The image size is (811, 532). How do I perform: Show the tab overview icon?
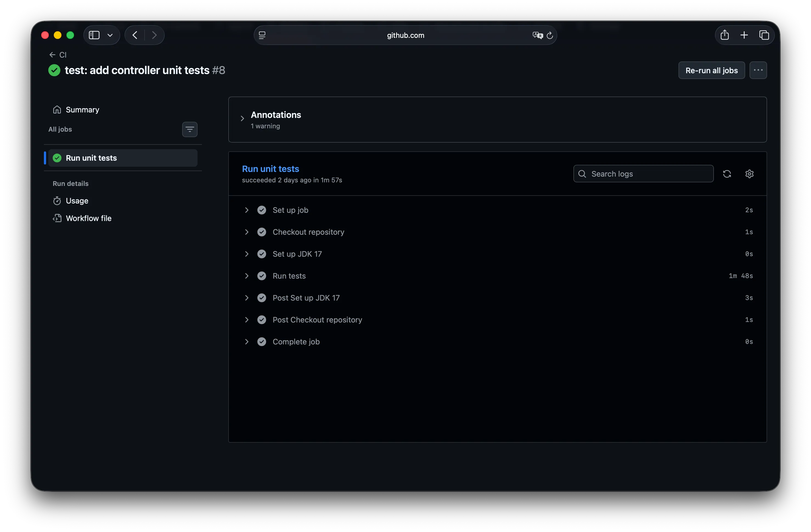coord(764,35)
